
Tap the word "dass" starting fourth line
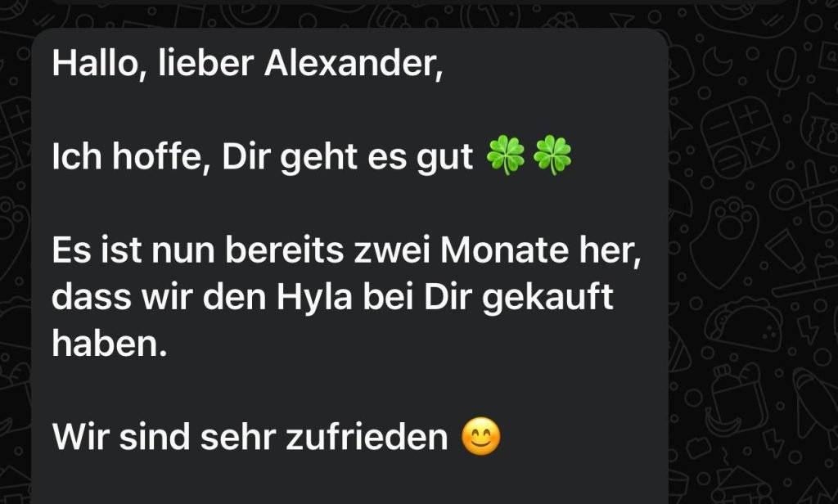92,297
